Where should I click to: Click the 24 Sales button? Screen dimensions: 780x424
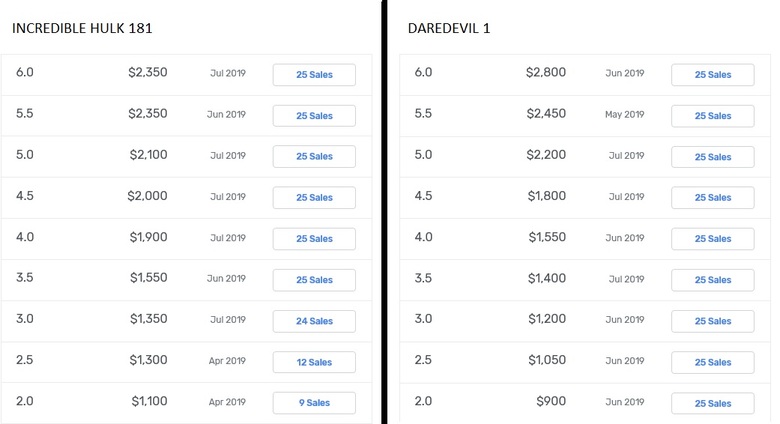pos(314,321)
